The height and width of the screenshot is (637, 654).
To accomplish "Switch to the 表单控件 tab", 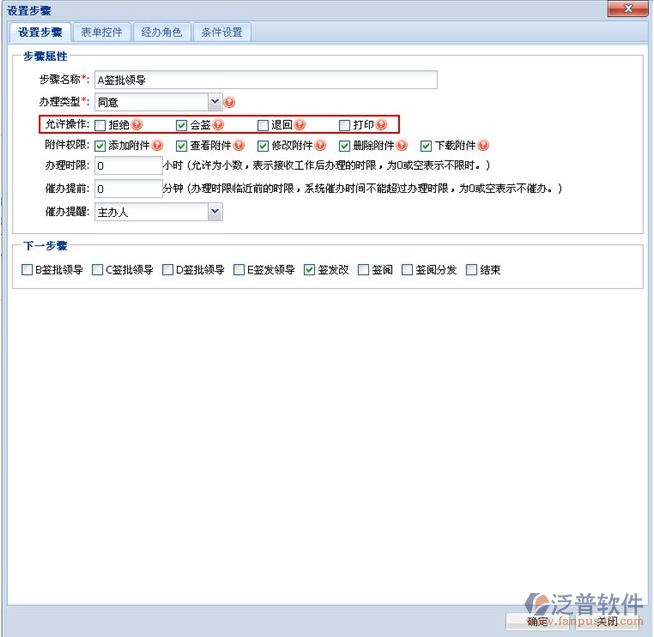I will click(102, 32).
